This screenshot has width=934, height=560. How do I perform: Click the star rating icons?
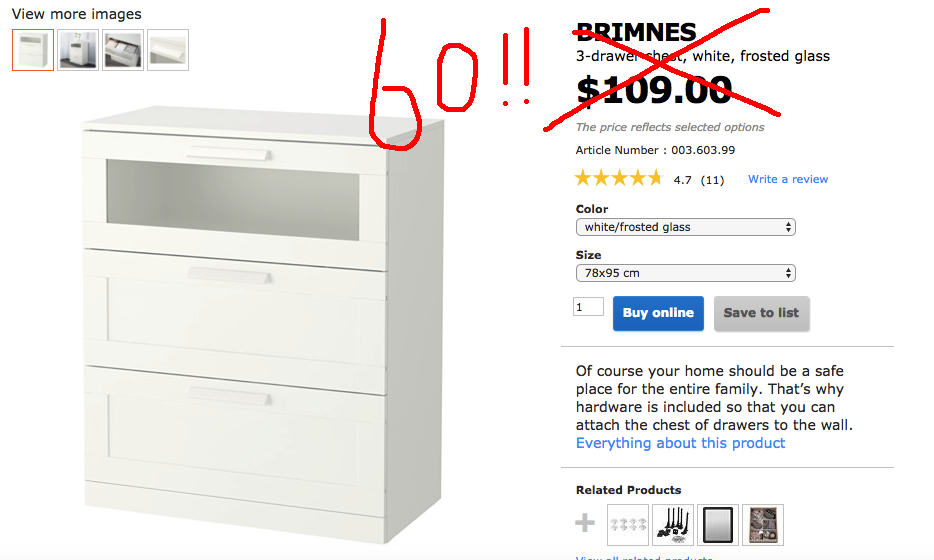coord(619,178)
